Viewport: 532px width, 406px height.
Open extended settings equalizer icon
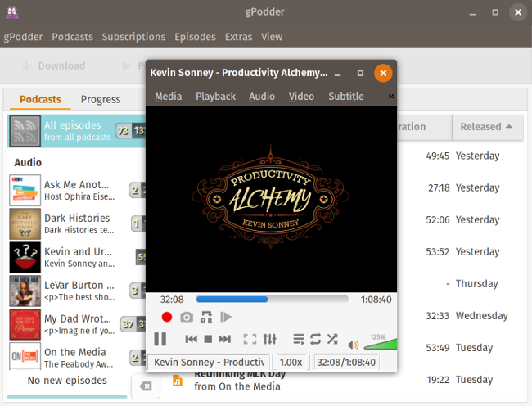tap(270, 339)
